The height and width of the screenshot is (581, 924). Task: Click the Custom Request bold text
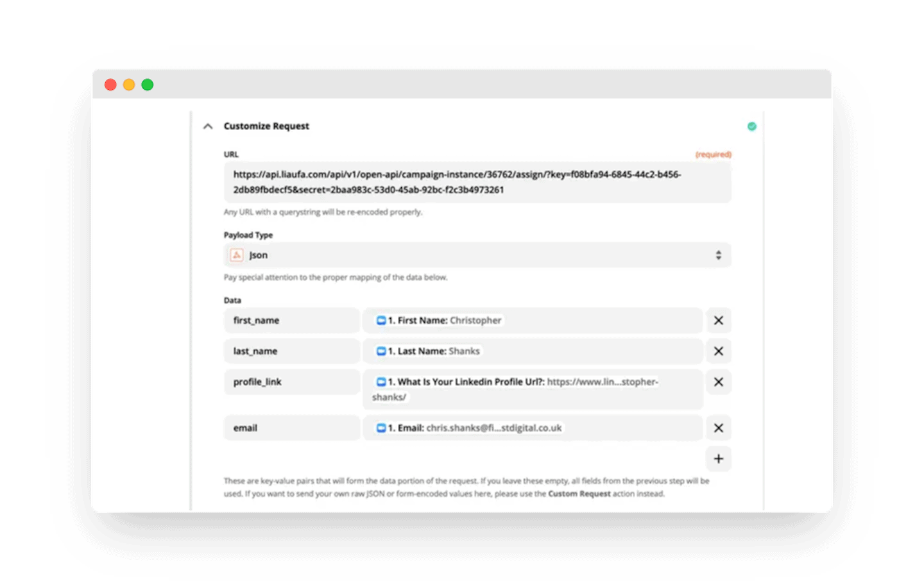[x=579, y=494]
